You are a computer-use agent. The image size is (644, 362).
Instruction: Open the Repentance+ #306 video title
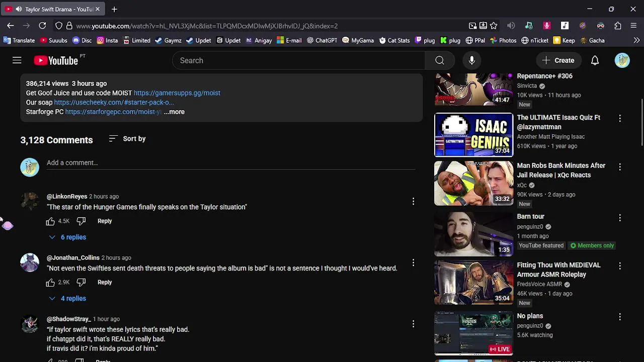[x=545, y=76]
